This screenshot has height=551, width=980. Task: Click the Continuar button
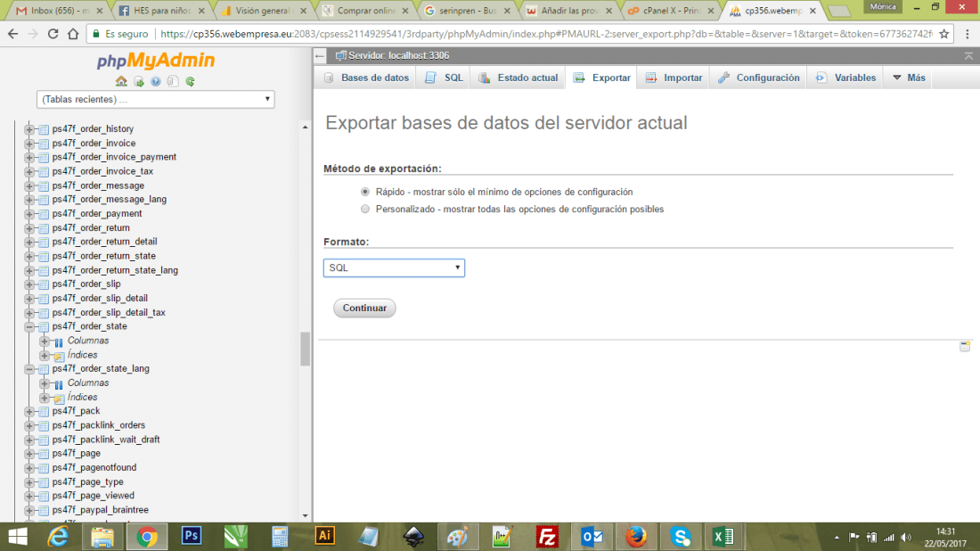point(364,308)
